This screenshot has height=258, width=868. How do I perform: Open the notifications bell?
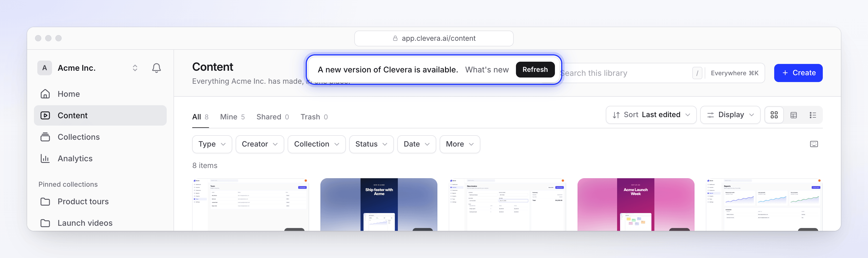(156, 68)
